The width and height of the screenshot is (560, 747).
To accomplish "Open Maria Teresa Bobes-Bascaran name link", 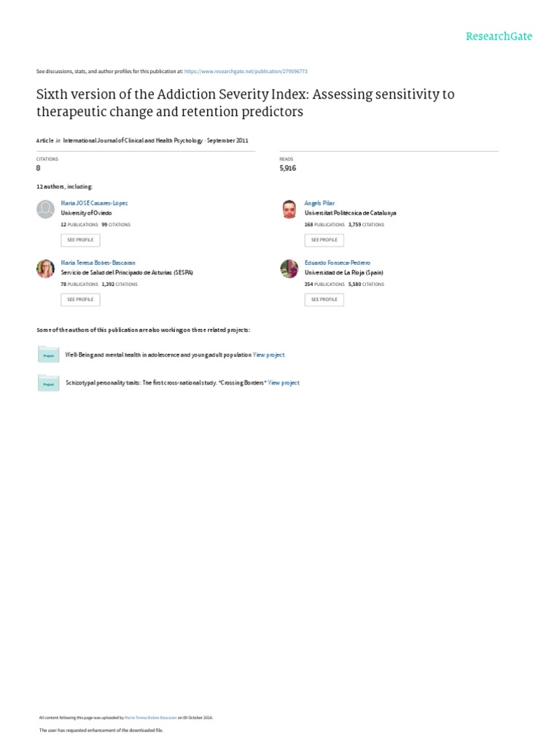I will [98, 263].
